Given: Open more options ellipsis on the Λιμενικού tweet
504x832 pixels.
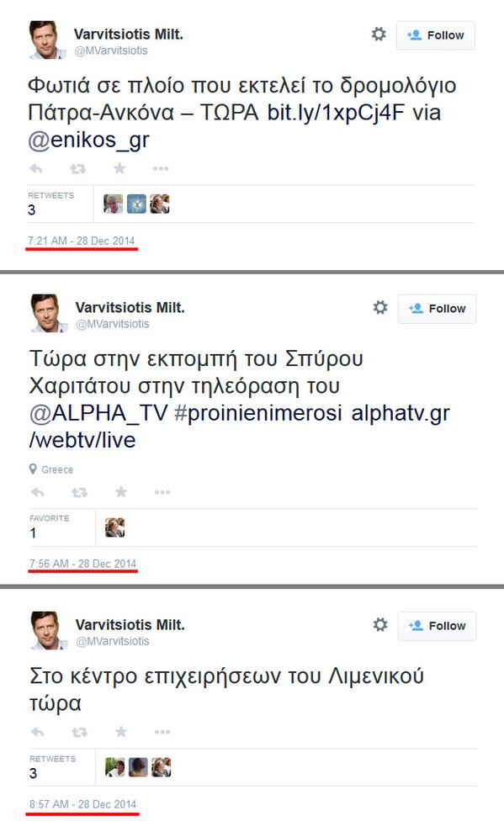Looking at the screenshot, I should [162, 732].
